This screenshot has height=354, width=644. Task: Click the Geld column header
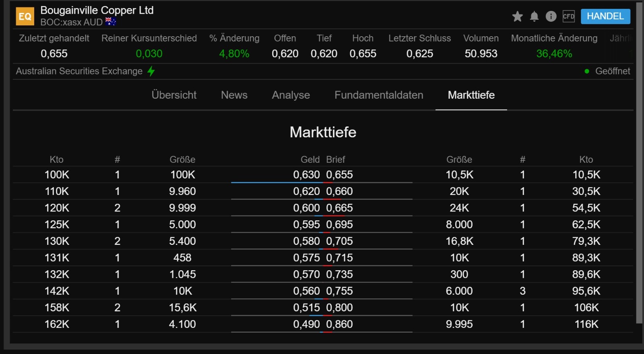click(x=310, y=159)
